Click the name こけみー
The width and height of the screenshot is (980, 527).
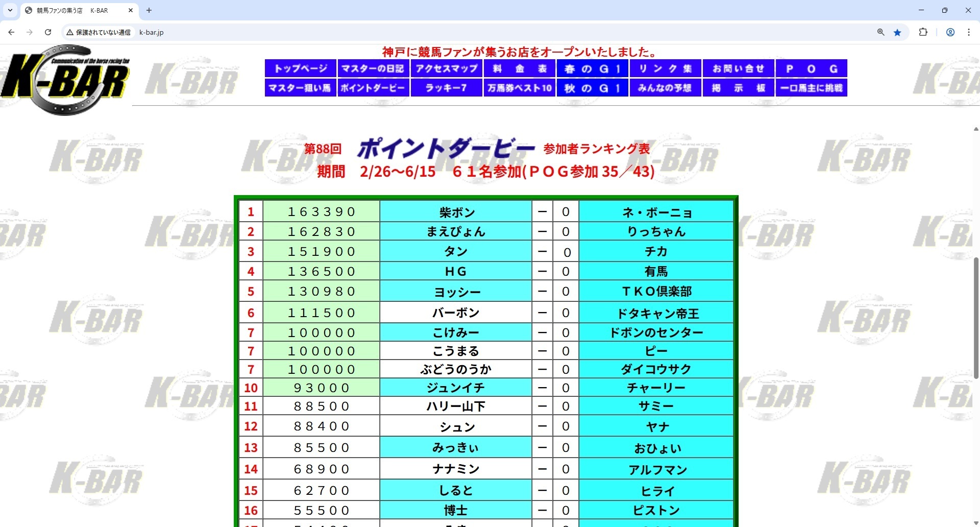pos(456,332)
